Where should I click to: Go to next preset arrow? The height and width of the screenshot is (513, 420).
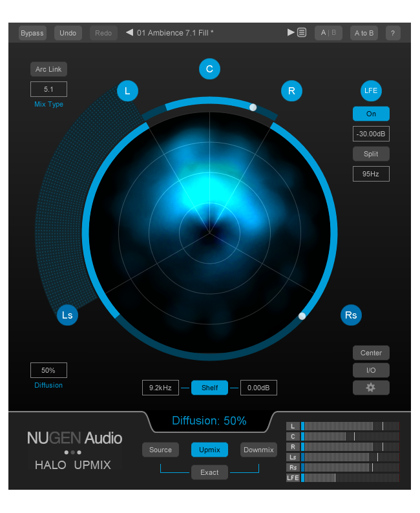coord(291,32)
